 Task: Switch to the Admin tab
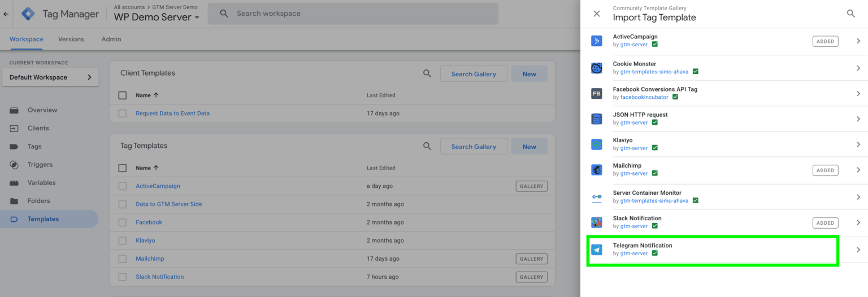[111, 39]
